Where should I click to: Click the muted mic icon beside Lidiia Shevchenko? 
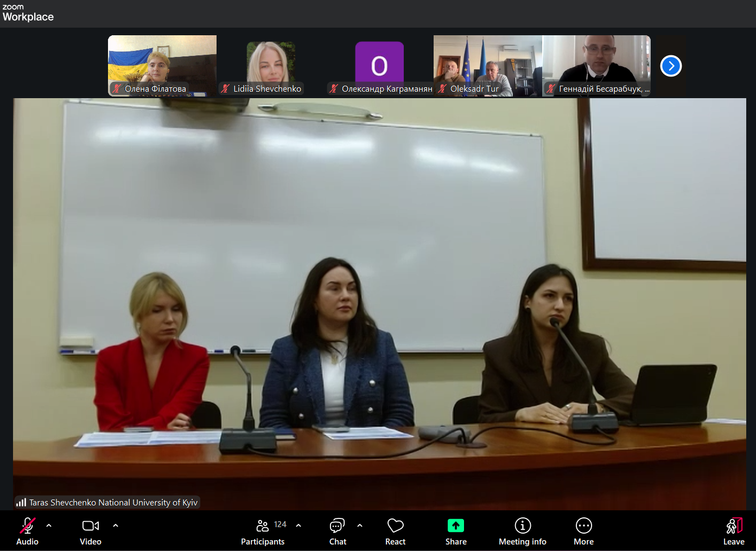(x=225, y=88)
